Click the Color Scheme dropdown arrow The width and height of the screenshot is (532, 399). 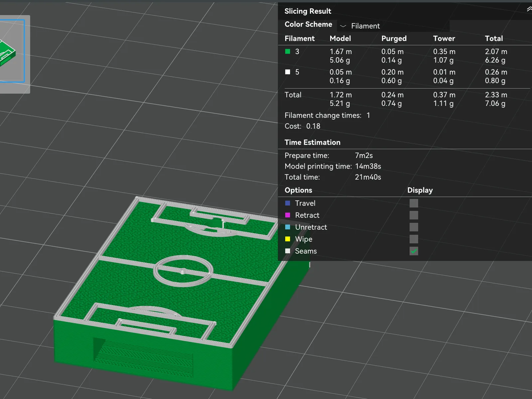pos(343,26)
